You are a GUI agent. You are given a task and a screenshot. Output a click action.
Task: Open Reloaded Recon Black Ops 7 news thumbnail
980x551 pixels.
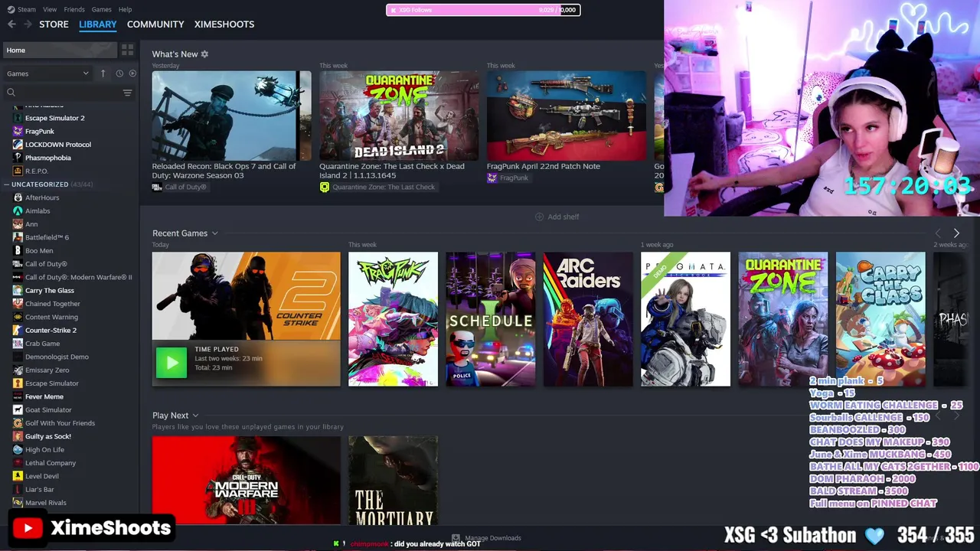[231, 116]
